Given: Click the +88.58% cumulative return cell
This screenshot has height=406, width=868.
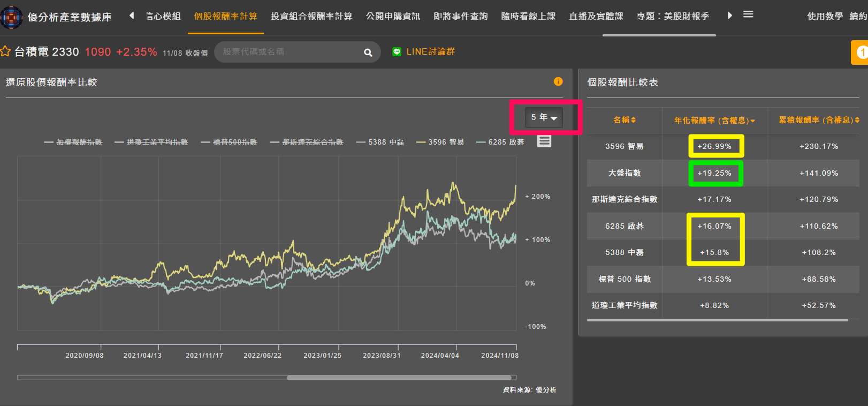Looking at the screenshot, I should [x=819, y=279].
